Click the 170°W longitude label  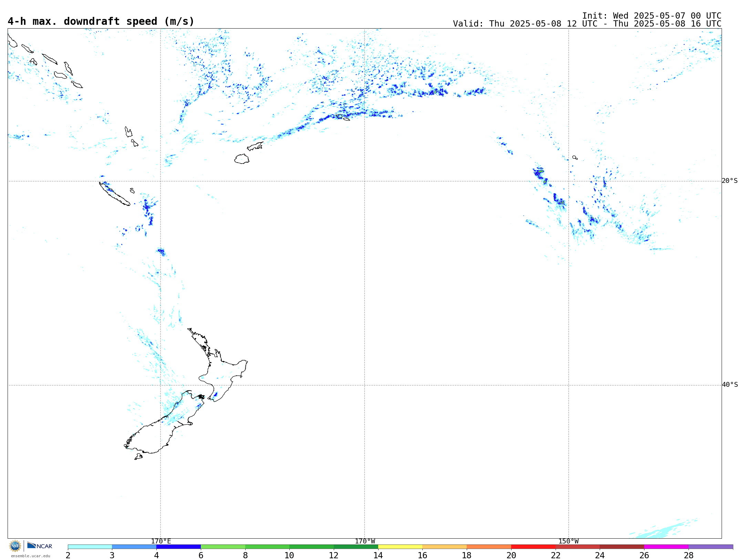(365, 541)
